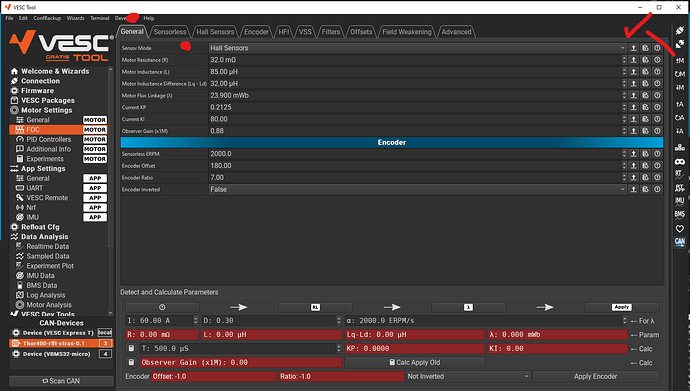The height and width of the screenshot is (391, 690).
Task: Click read-default icon on Observer Gain row
Action: tap(646, 131)
